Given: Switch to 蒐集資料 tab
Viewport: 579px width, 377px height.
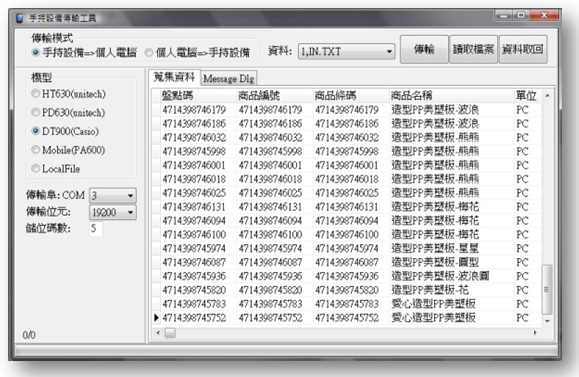Looking at the screenshot, I should point(174,77).
